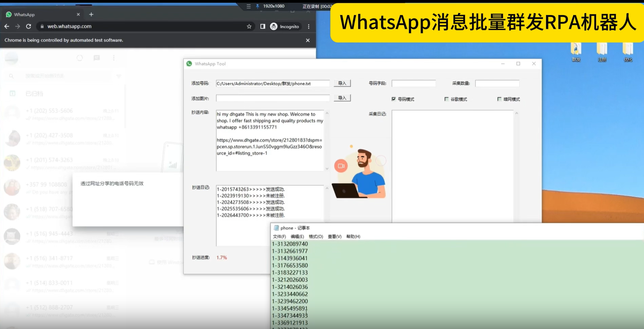Open the 文件(F) menu in Notepad
Screen dimensions: 644x329
point(279,236)
